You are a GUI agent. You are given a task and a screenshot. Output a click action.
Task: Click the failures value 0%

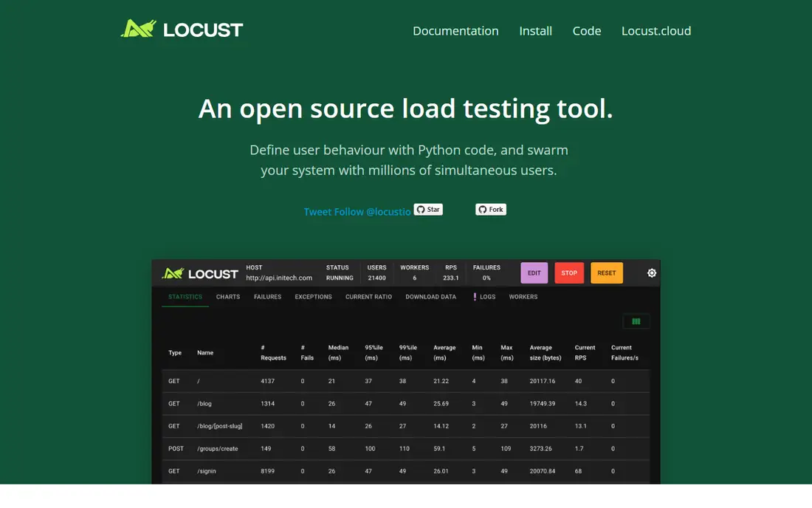click(x=486, y=278)
